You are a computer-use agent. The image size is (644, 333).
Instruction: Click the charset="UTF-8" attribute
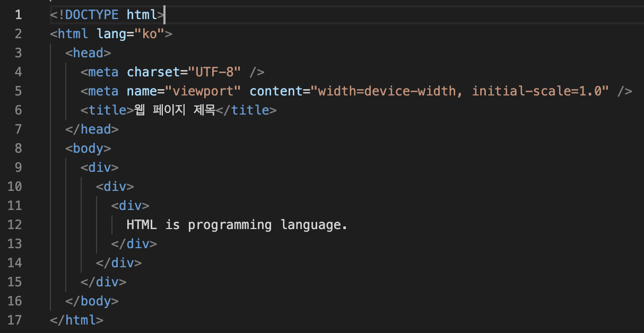184,72
